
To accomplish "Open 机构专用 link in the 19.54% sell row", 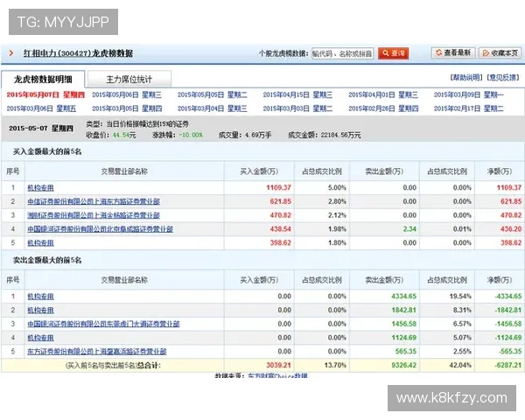I will (x=40, y=297).
